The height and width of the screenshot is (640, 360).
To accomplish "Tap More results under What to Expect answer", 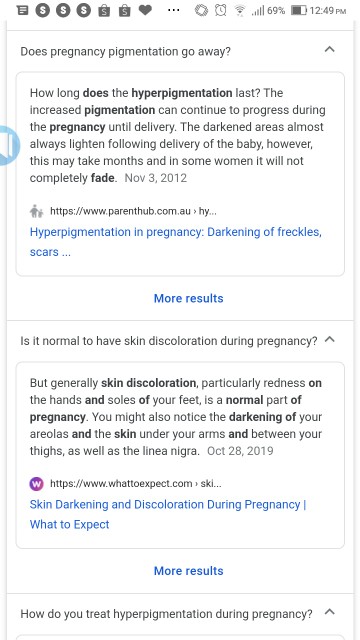I will [x=189, y=571].
